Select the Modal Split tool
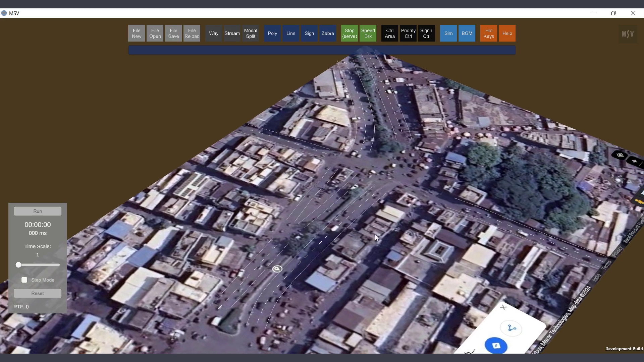 point(251,33)
